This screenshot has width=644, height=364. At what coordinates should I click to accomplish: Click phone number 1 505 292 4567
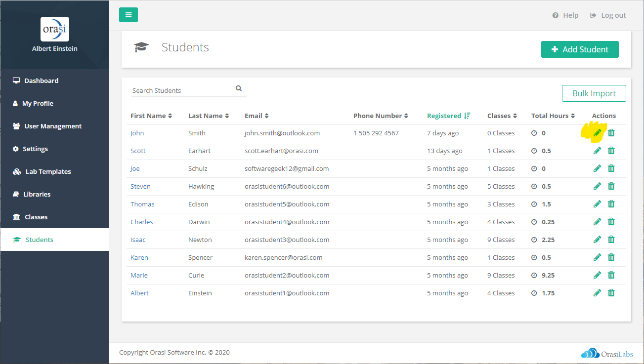pos(376,133)
